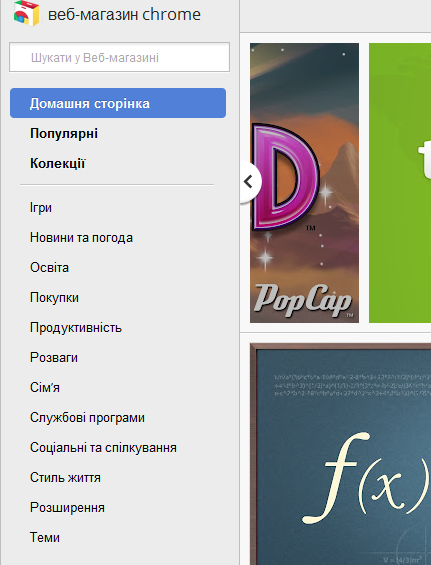Open the Службові програми category

[x=87, y=417]
